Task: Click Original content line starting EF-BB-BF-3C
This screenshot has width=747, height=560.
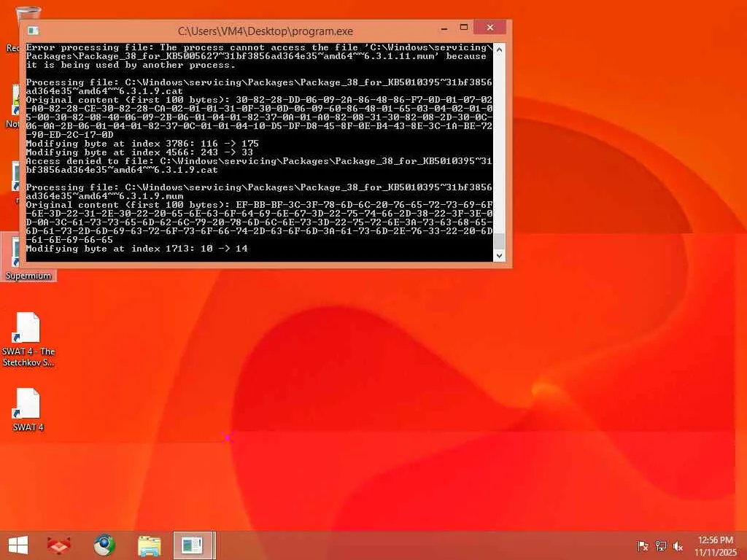Action: [x=259, y=205]
